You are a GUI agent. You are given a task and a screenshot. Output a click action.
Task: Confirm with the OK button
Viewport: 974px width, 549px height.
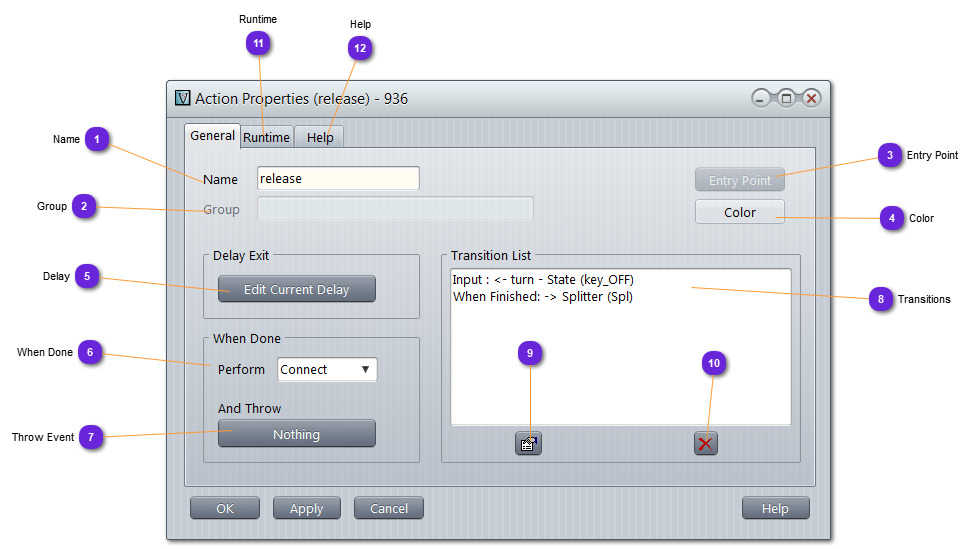225,508
